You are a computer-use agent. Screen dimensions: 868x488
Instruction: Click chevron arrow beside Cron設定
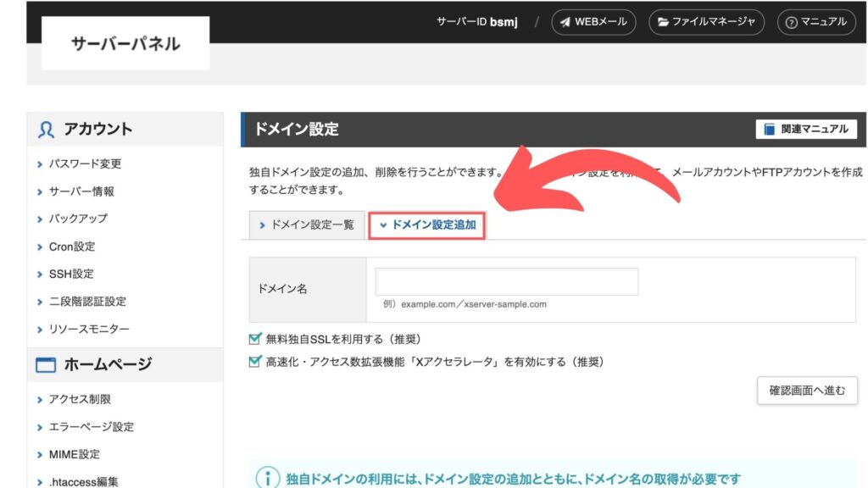tap(40, 247)
